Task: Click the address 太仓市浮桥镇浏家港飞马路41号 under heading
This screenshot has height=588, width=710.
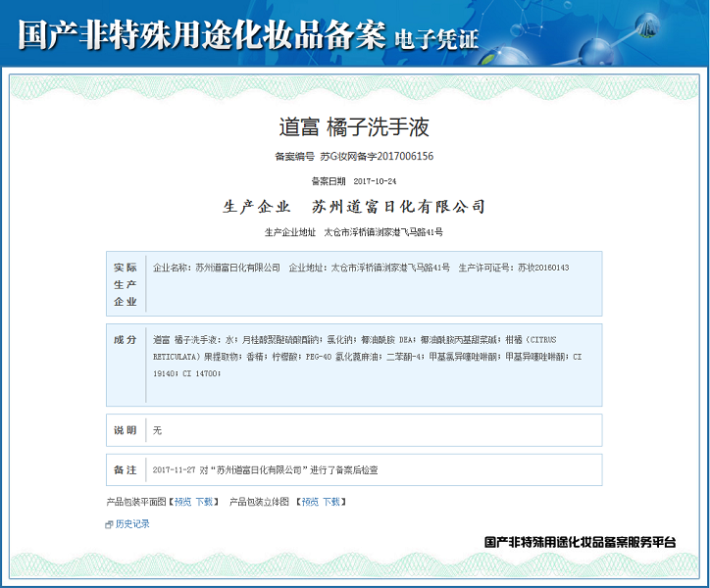Action: pos(383,232)
